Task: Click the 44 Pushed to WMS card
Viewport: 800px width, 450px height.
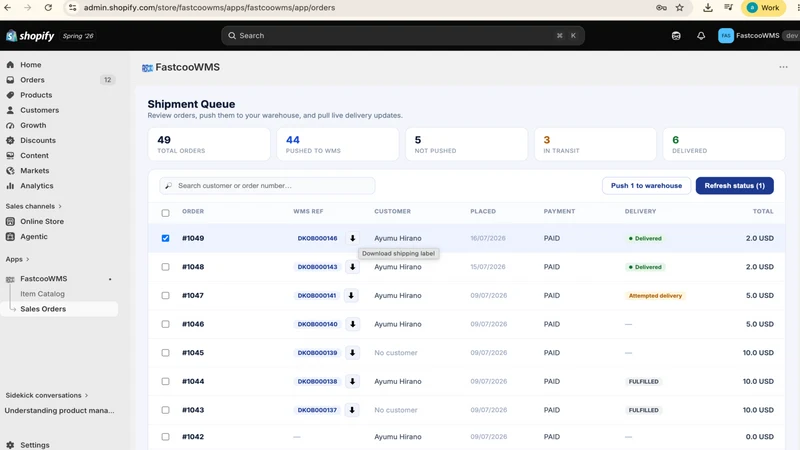Action: (338, 144)
